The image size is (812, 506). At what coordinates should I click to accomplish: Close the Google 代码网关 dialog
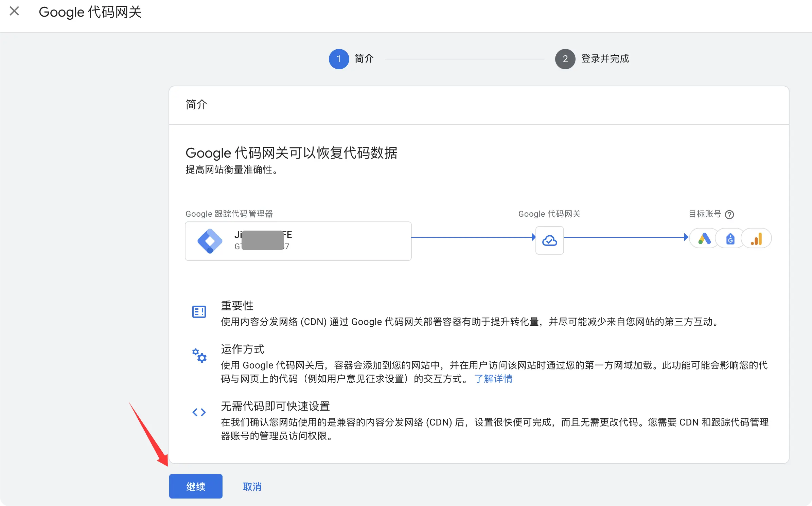tap(14, 11)
